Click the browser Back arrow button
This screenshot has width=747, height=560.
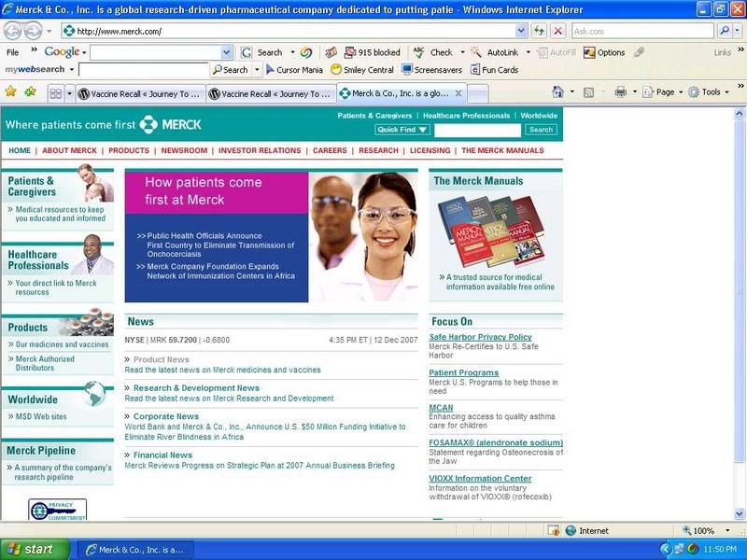[13, 32]
